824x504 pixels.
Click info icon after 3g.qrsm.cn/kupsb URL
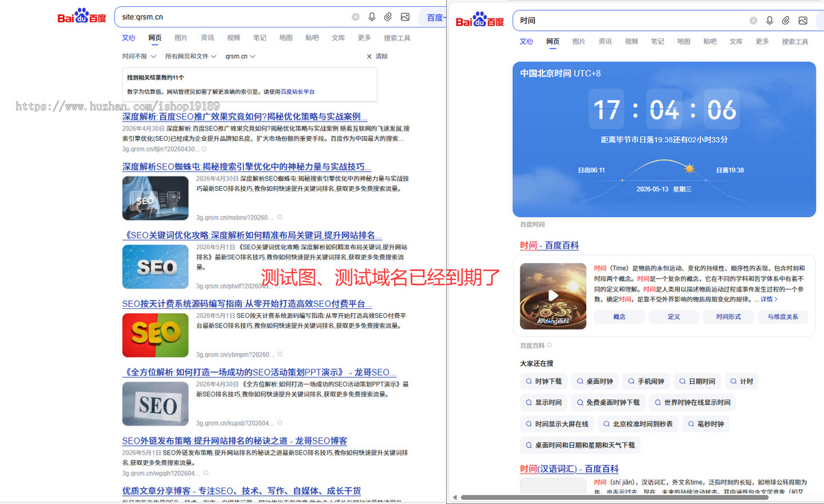point(279,423)
